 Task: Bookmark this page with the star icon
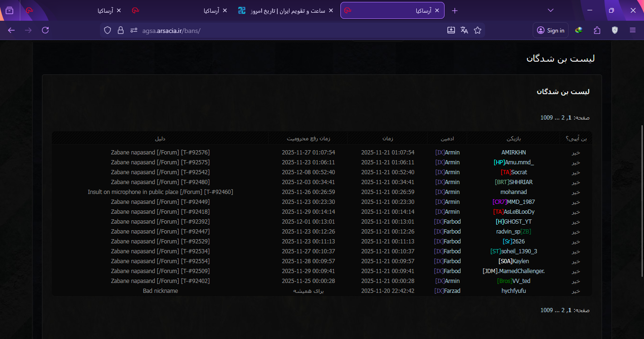pyautogui.click(x=478, y=30)
